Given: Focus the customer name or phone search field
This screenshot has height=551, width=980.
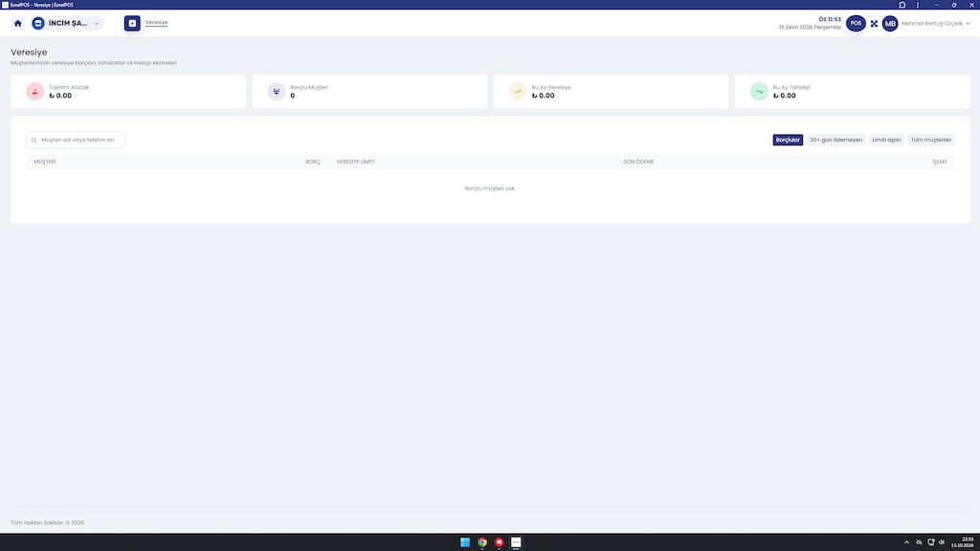Looking at the screenshot, I should click(76, 140).
